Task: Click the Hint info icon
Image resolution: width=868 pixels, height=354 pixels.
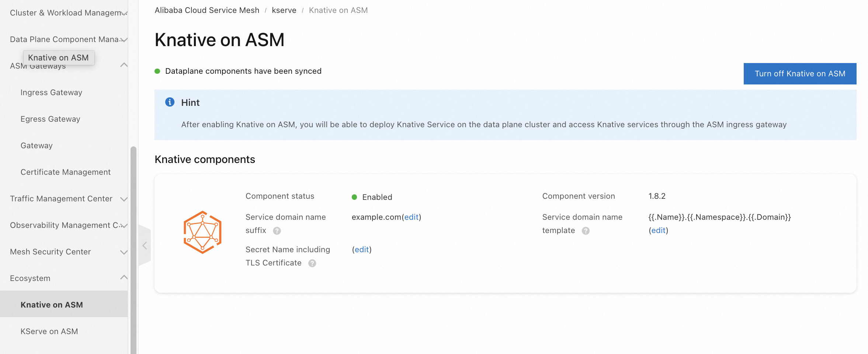Action: click(170, 102)
